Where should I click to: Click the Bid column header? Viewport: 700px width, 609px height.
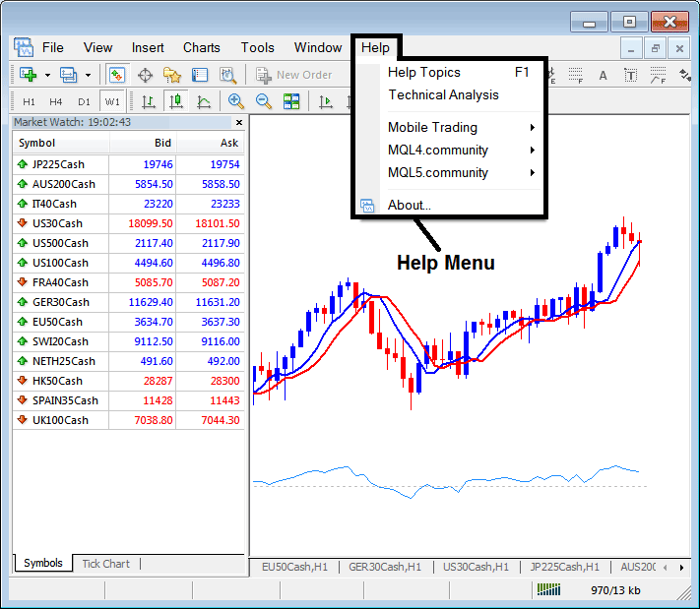[143, 144]
